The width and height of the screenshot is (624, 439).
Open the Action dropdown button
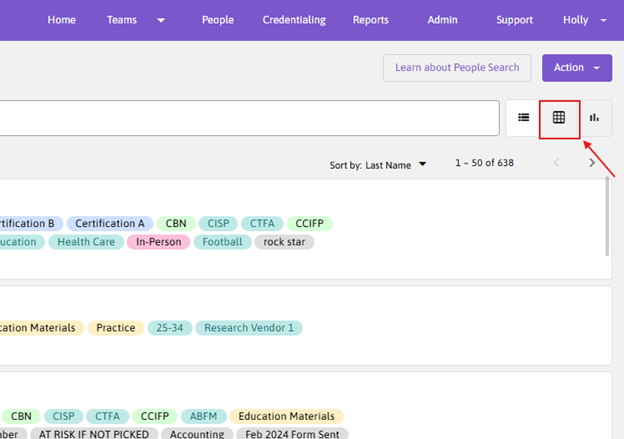577,68
